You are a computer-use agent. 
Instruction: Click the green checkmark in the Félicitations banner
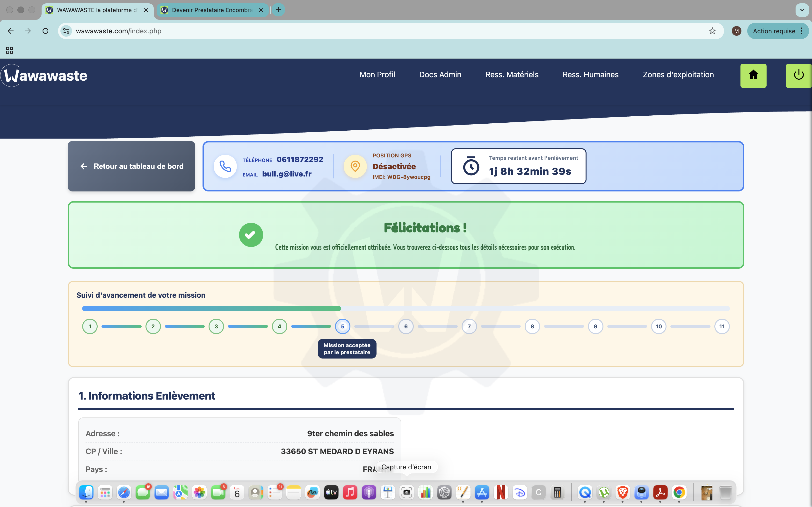pos(251,235)
